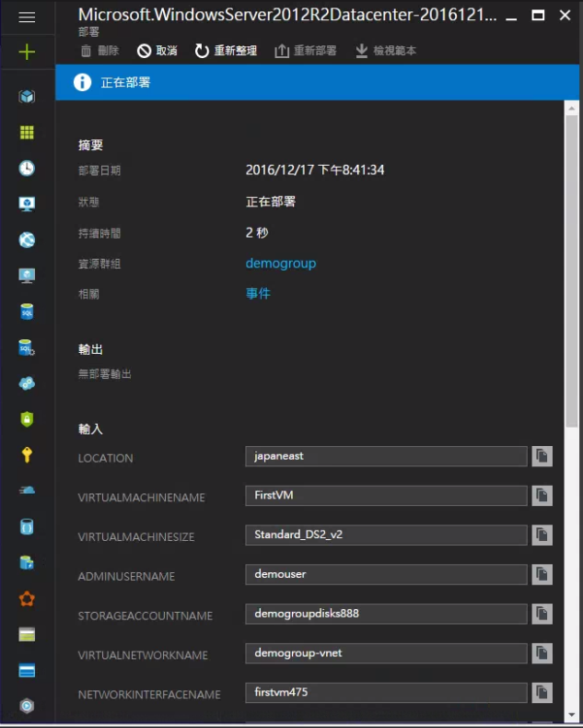The width and height of the screenshot is (583, 728).
Task: Copy the LOCATION value japaneast
Action: point(542,456)
